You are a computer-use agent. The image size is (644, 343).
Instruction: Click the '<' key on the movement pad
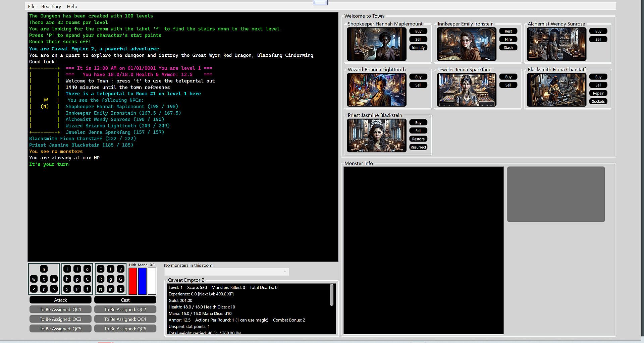click(34, 289)
